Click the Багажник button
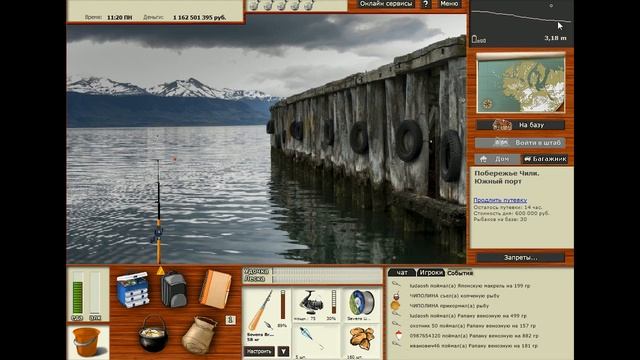640x360 pixels. [x=545, y=159]
